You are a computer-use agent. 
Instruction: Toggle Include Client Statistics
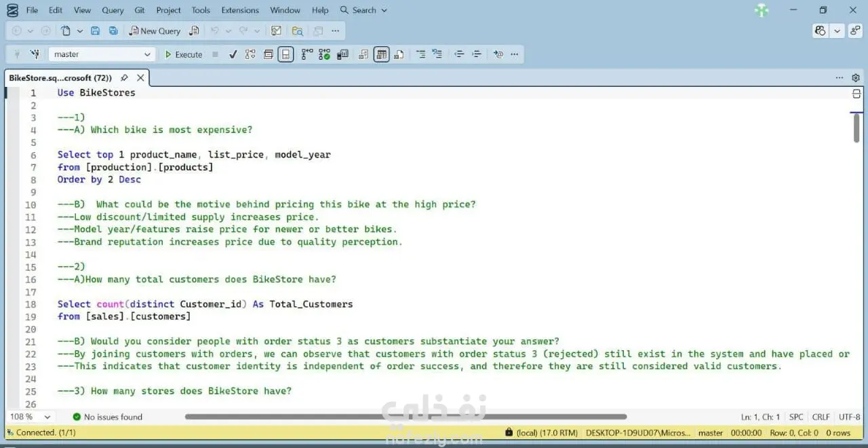click(x=342, y=54)
